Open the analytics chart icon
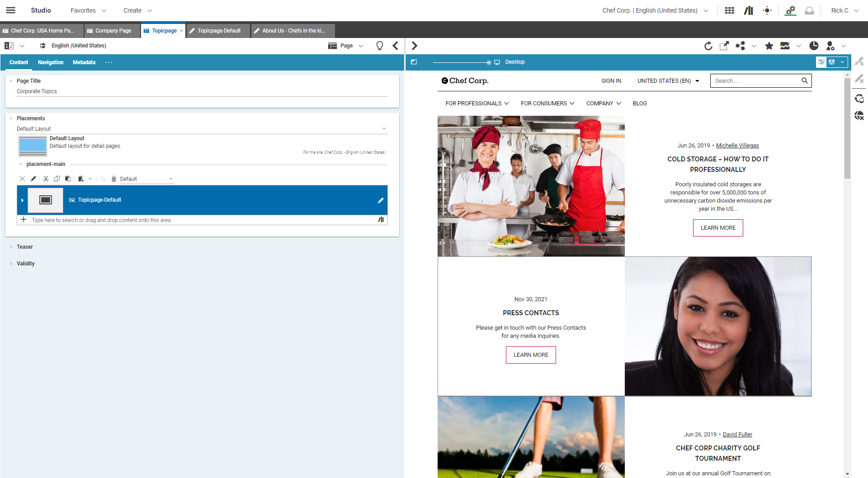The height and width of the screenshot is (478, 868). coord(785,46)
